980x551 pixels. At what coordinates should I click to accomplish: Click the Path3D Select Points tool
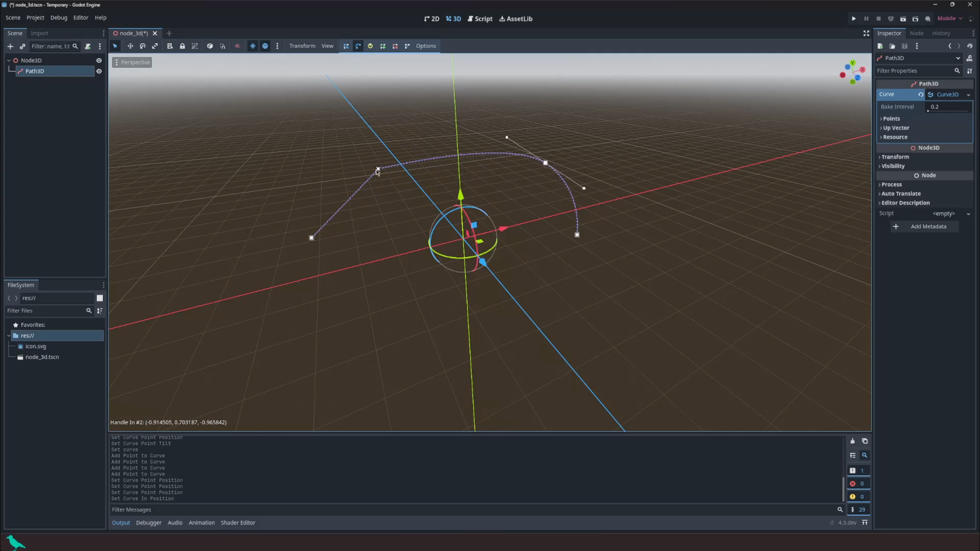coord(346,46)
